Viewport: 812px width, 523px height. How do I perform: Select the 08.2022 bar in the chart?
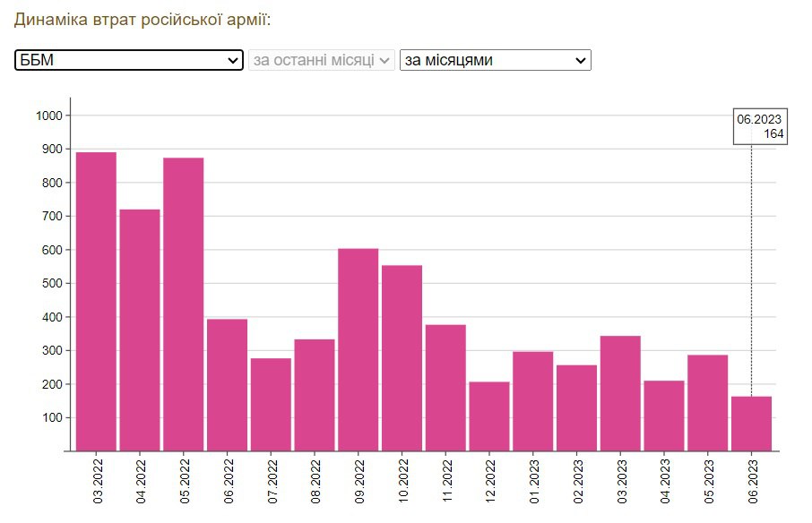pos(315,395)
